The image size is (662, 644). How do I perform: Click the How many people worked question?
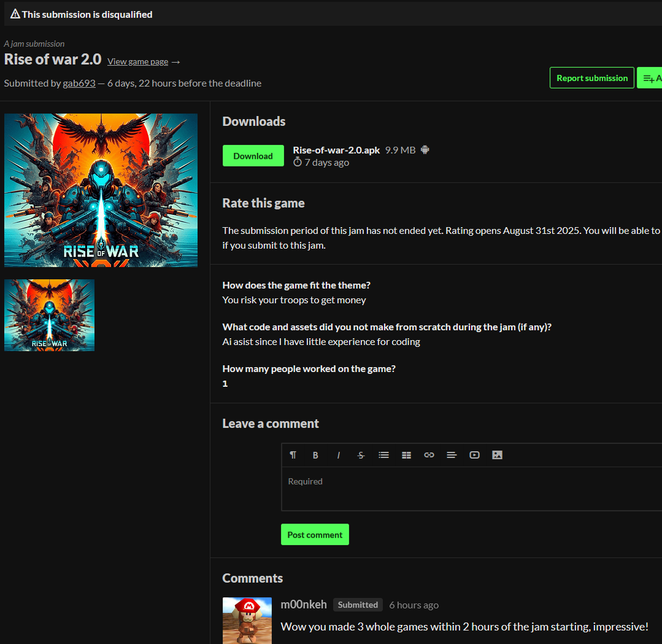pos(309,369)
